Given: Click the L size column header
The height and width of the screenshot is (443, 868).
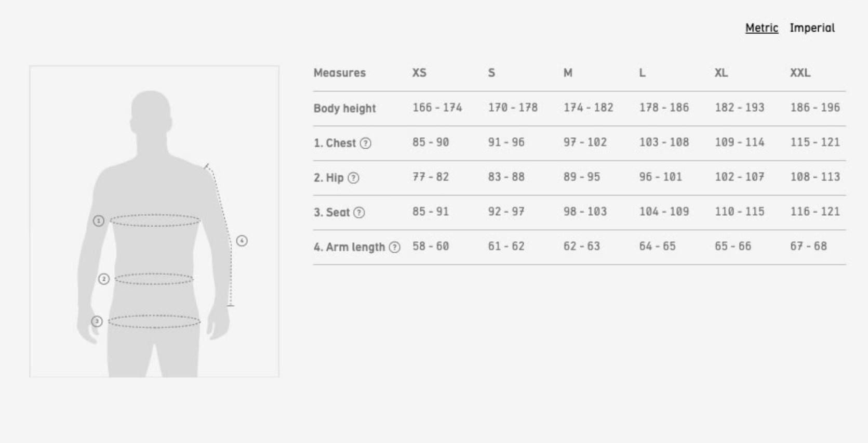Looking at the screenshot, I should [643, 73].
